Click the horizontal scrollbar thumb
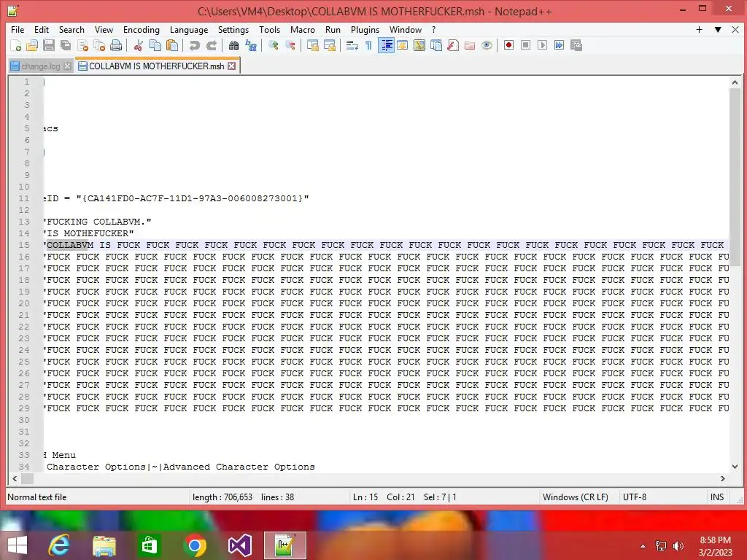This screenshot has width=747, height=560. (x=27, y=478)
